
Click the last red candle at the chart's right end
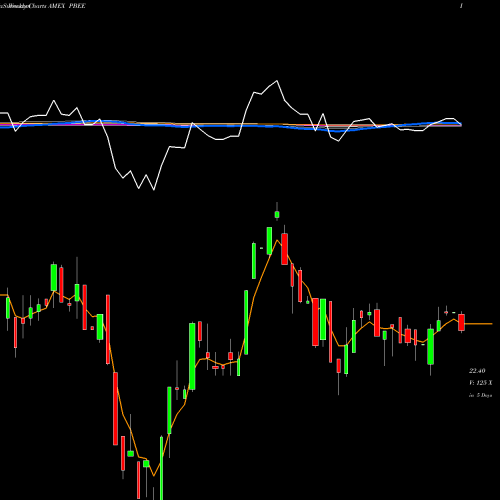(x=461, y=322)
